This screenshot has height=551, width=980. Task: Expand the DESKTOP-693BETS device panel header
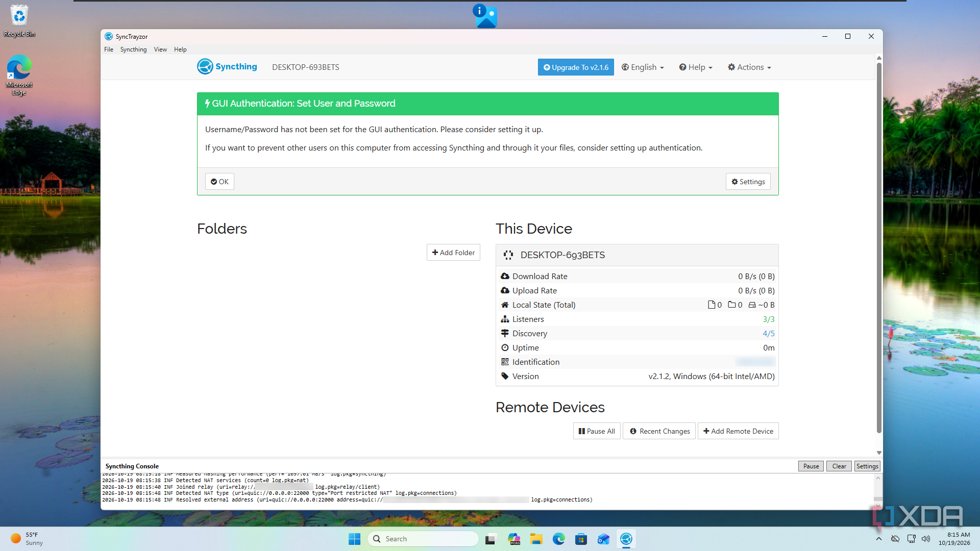637,255
